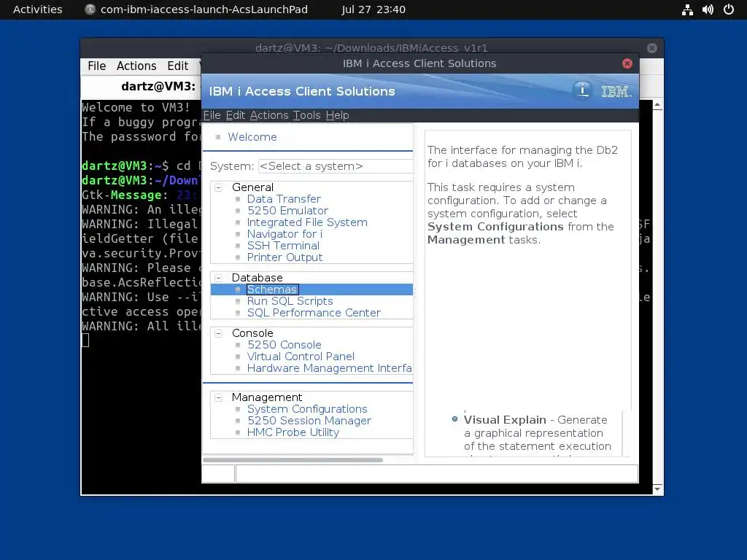Open Run SQL Scripts

(x=290, y=301)
